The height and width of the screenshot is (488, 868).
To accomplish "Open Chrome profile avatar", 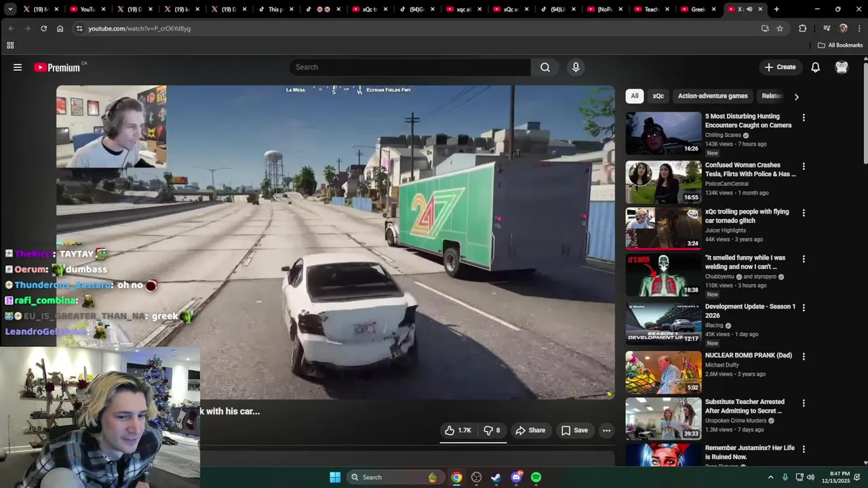I will (x=844, y=28).
